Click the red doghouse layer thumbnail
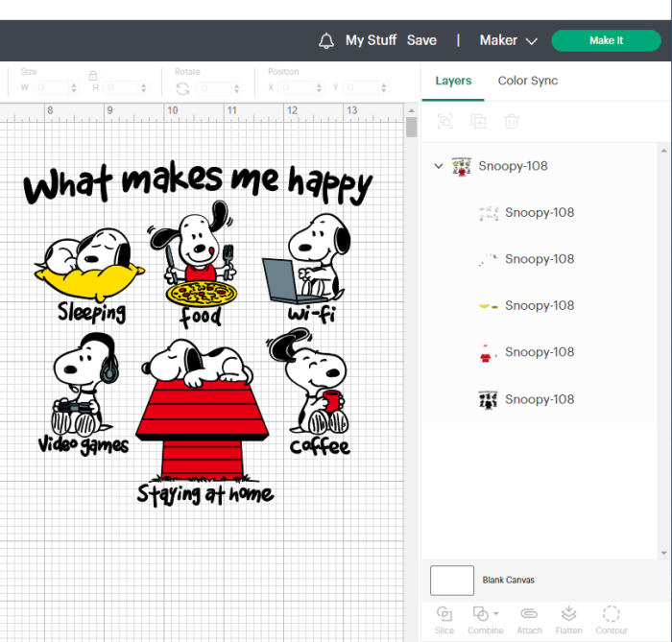The width and height of the screenshot is (672, 642). click(488, 352)
